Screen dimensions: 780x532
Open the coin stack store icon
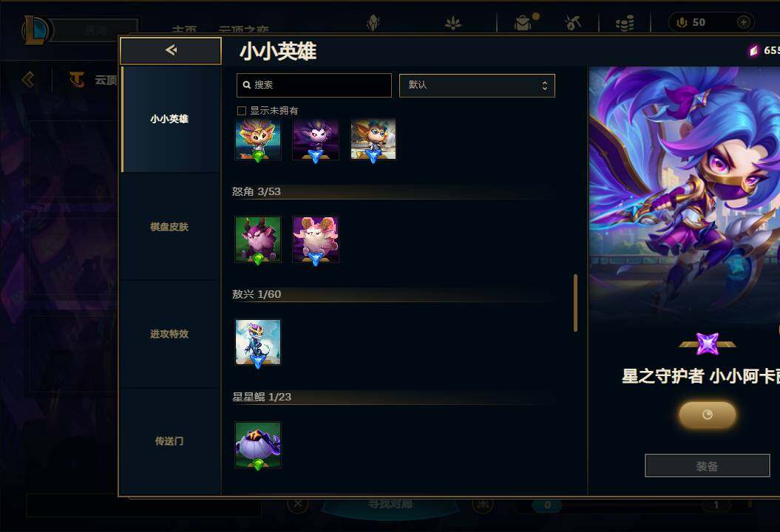click(x=624, y=23)
